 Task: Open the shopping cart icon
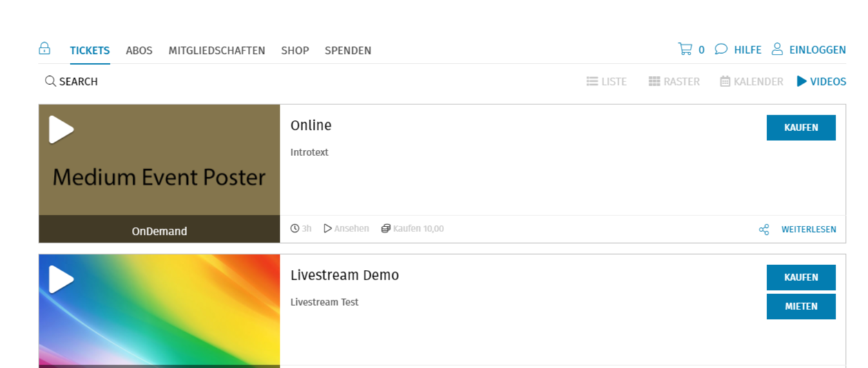tap(685, 49)
